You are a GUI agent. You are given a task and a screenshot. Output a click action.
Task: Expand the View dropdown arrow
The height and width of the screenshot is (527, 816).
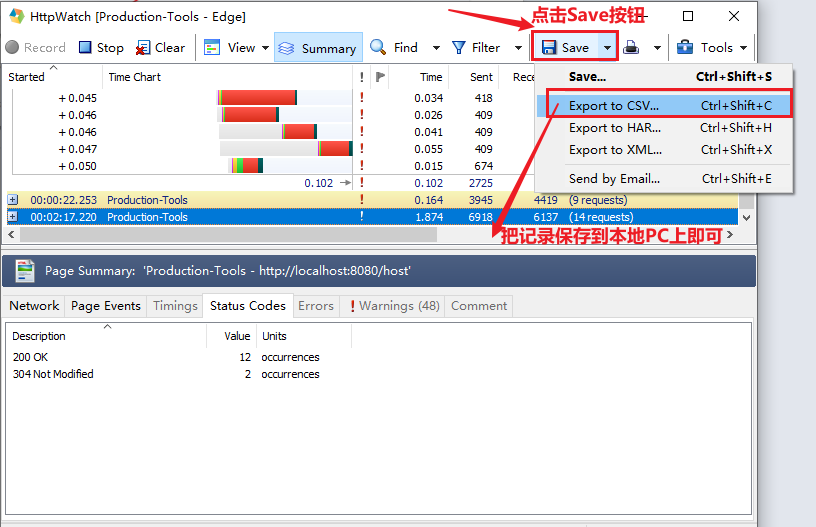[265, 48]
